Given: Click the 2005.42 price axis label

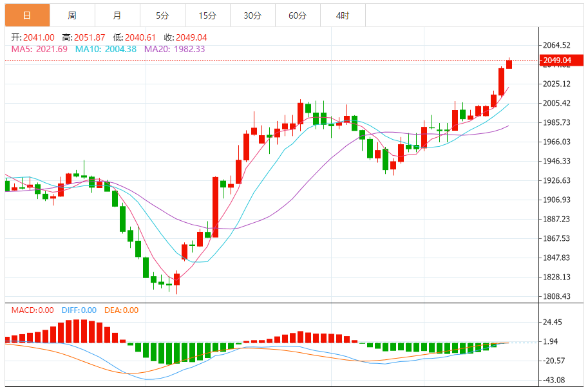Looking at the screenshot, I should (x=556, y=103).
